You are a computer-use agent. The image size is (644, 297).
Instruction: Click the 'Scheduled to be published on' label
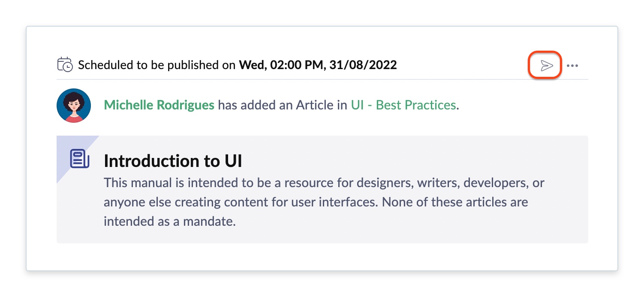click(x=157, y=65)
